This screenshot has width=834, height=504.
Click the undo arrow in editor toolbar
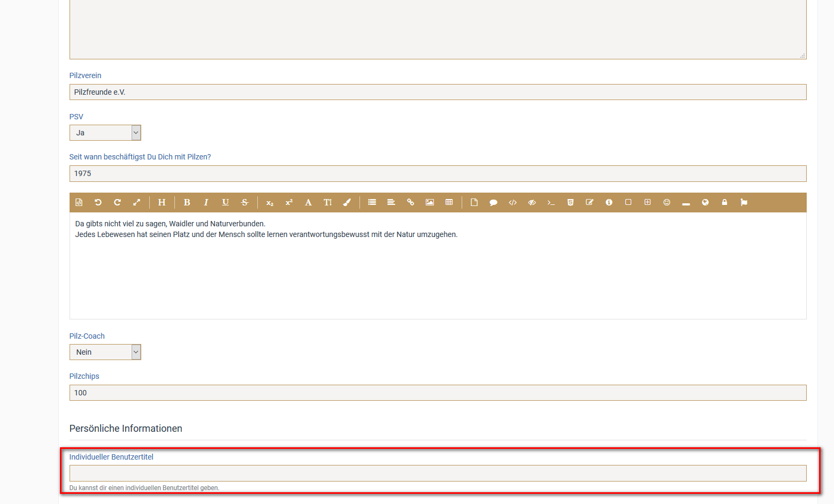[x=98, y=202]
